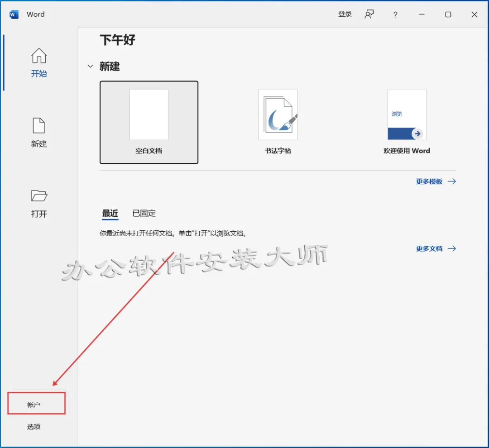Click the feedback person icon in title bar
This screenshot has height=448, width=489.
pyautogui.click(x=369, y=14)
